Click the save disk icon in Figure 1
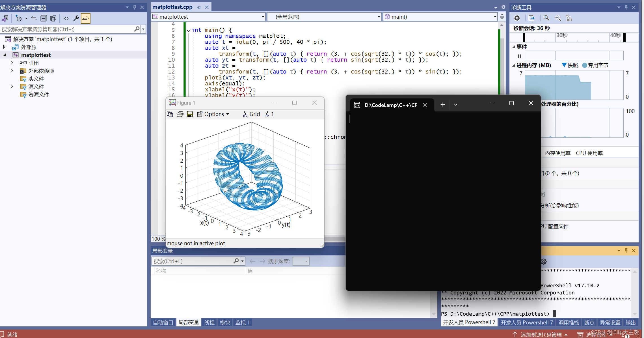Viewport: 644px width, 338px height. click(190, 114)
